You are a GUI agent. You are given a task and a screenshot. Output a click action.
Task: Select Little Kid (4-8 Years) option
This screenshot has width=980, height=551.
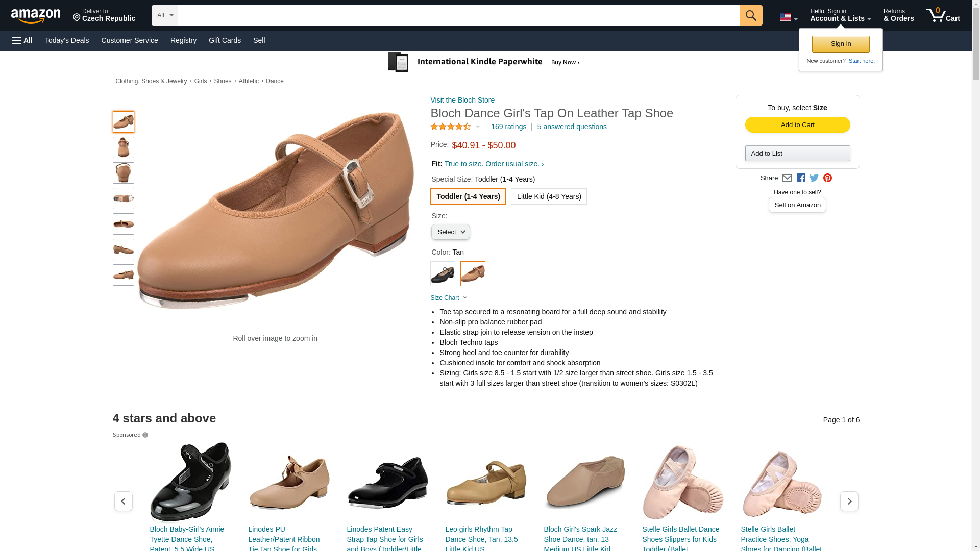tap(549, 196)
